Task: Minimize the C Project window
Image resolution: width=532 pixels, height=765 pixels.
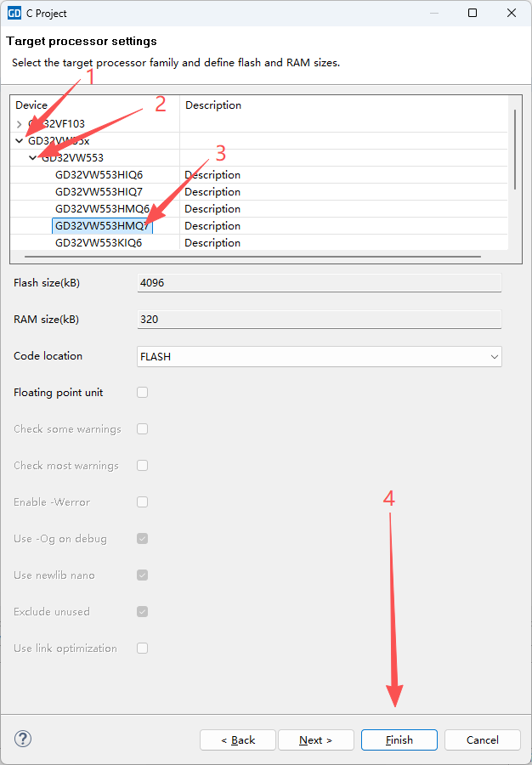Action: [x=433, y=13]
